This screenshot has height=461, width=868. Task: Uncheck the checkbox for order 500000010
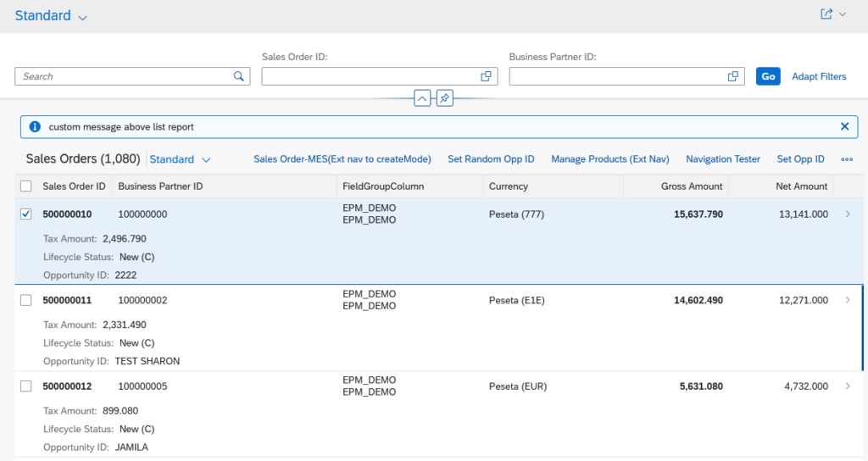(x=25, y=214)
